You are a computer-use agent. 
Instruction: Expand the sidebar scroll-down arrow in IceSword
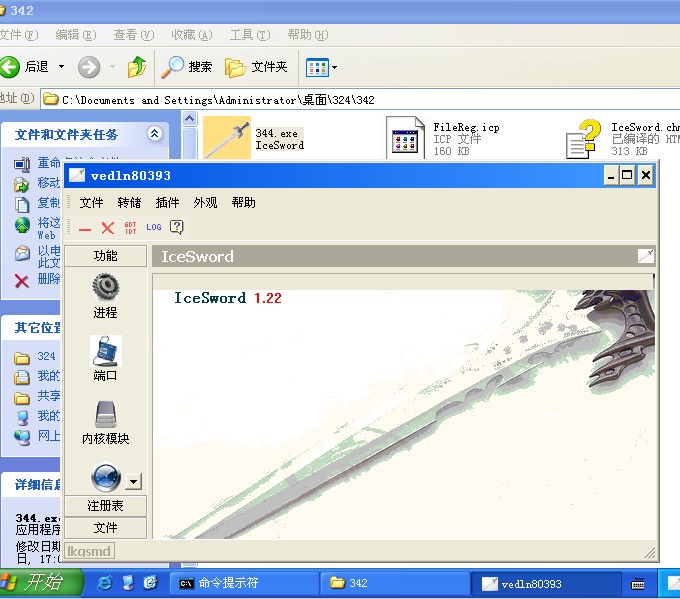(134, 481)
